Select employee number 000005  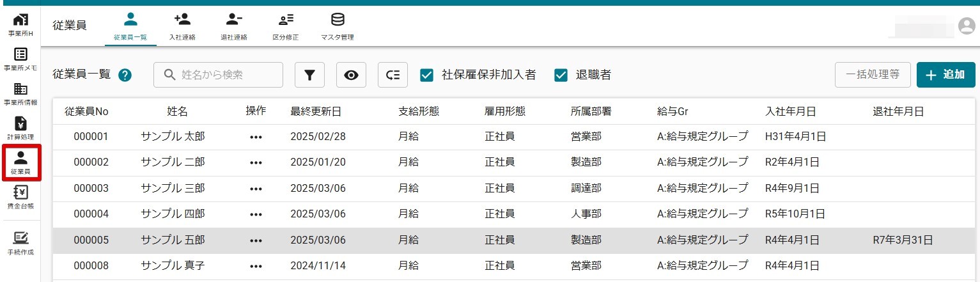pyautogui.click(x=91, y=240)
